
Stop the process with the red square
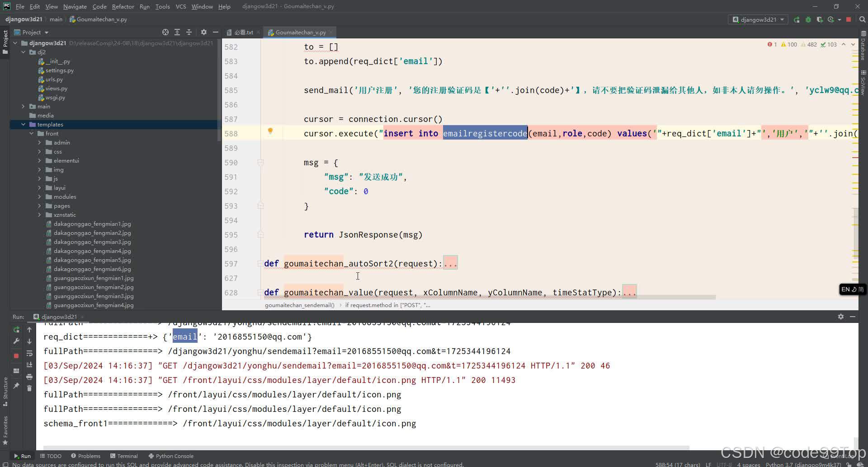click(848, 19)
